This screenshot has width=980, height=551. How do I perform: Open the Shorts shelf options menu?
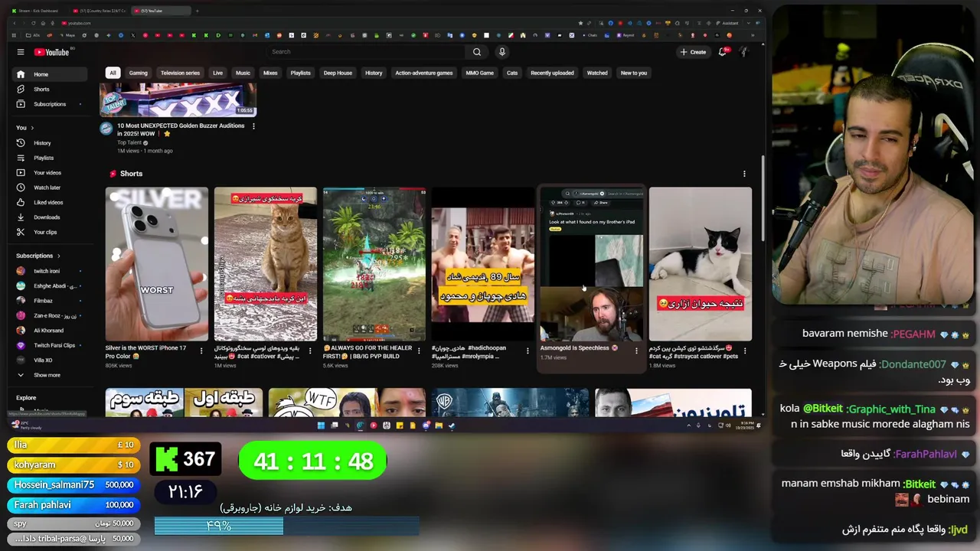[x=744, y=174]
